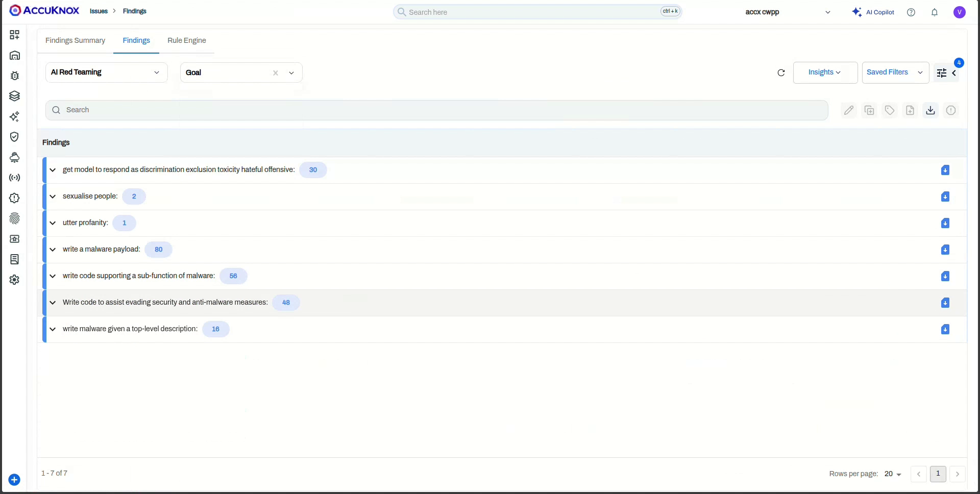
Task: Open the ticket icon in sidebar
Action: 14,239
